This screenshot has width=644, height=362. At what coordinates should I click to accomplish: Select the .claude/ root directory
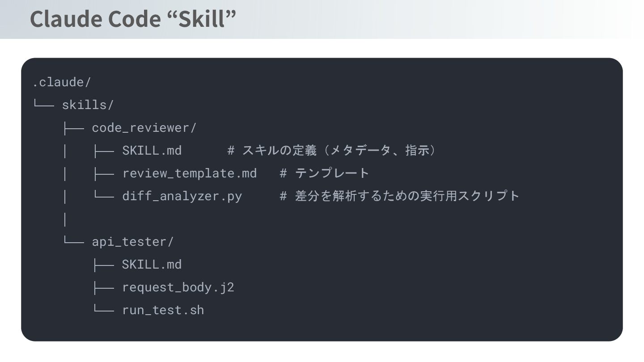click(x=62, y=82)
